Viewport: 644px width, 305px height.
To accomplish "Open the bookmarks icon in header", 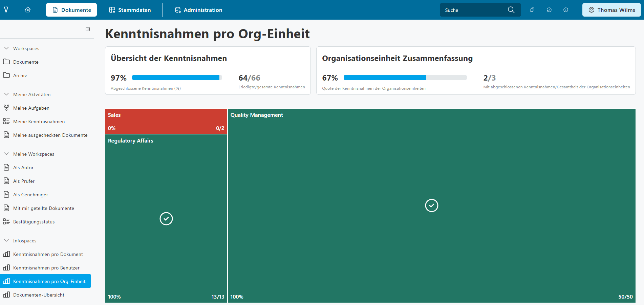I will click(532, 10).
